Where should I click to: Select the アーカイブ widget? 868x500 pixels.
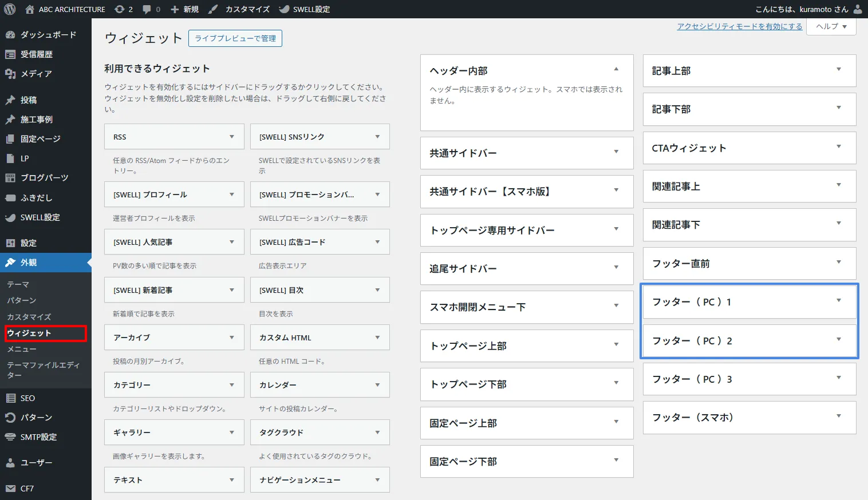pos(175,338)
